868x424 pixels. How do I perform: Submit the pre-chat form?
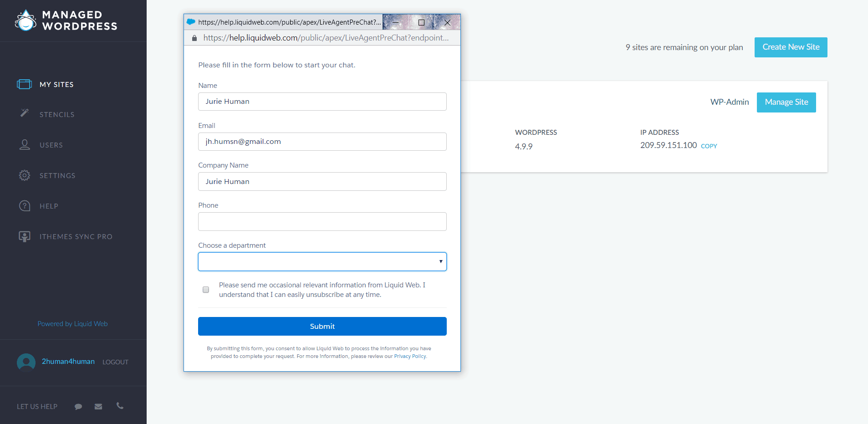[x=322, y=326]
